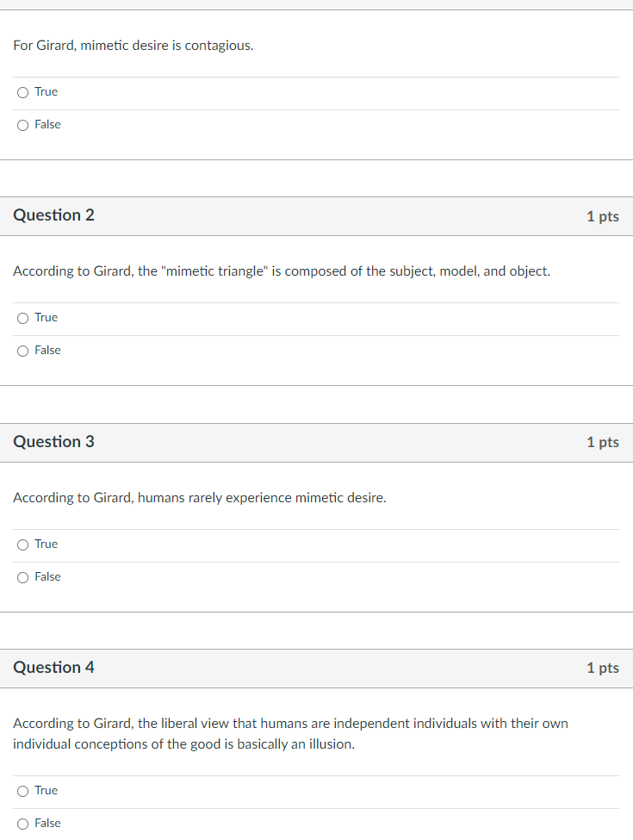The image size is (633, 840).
Task: Click the Question 3 header
Action: pyautogui.click(x=53, y=442)
